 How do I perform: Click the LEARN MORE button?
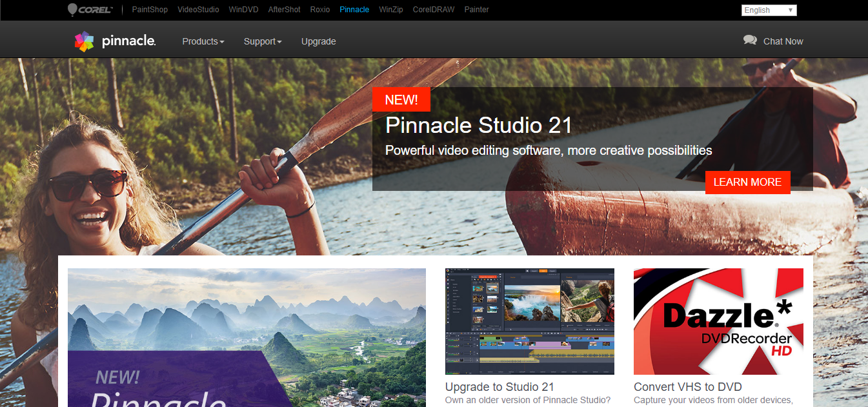tap(747, 182)
